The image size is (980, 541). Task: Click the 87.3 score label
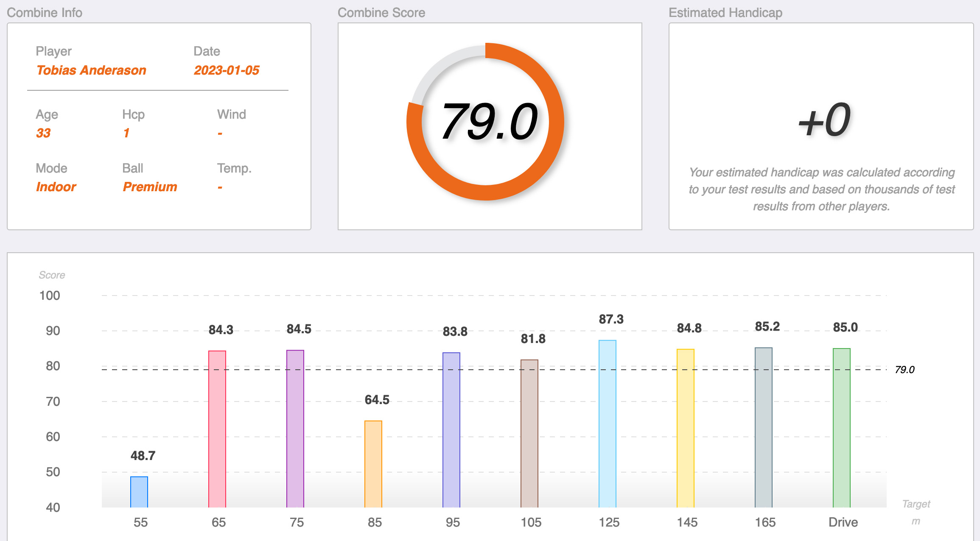click(x=611, y=319)
